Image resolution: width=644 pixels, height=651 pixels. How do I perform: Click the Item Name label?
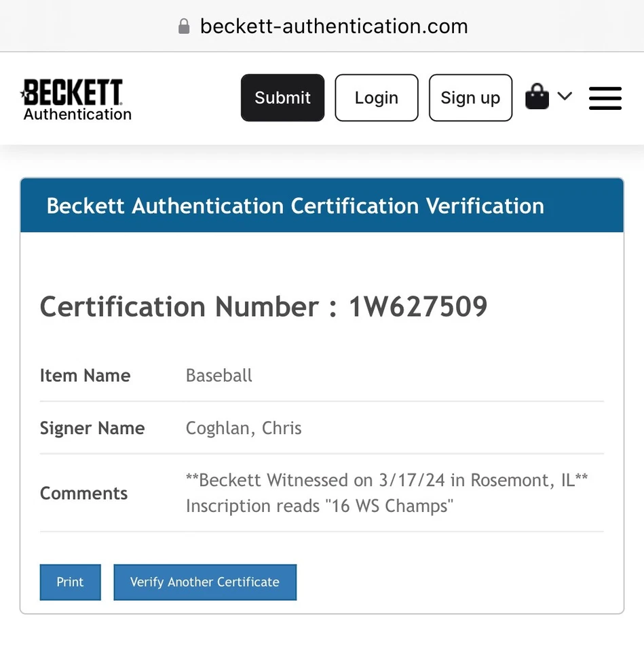click(x=85, y=376)
